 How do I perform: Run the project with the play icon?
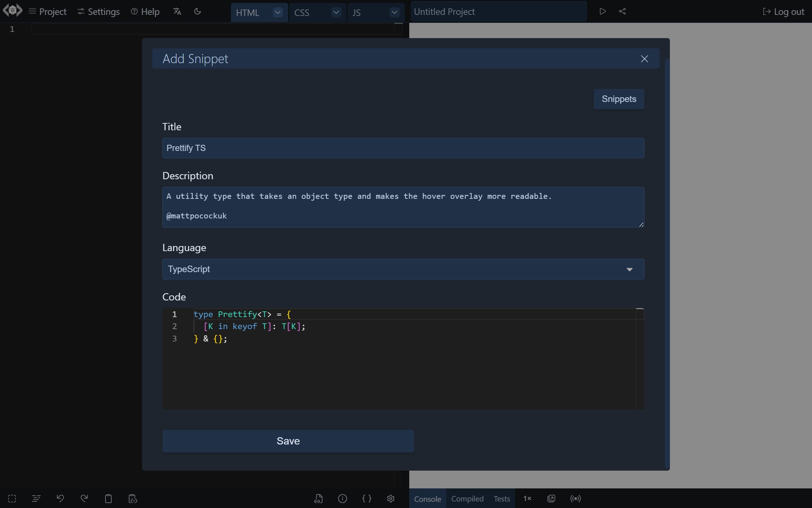point(602,11)
